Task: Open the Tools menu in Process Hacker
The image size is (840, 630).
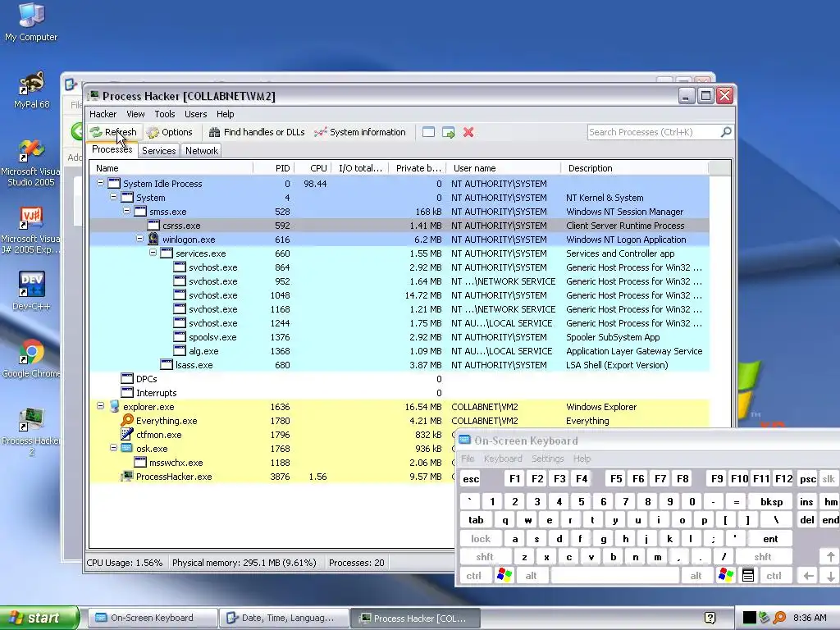Action: (164, 114)
